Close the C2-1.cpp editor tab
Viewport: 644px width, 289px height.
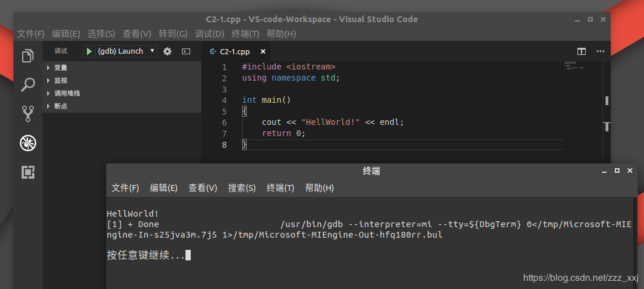pyautogui.click(x=263, y=51)
